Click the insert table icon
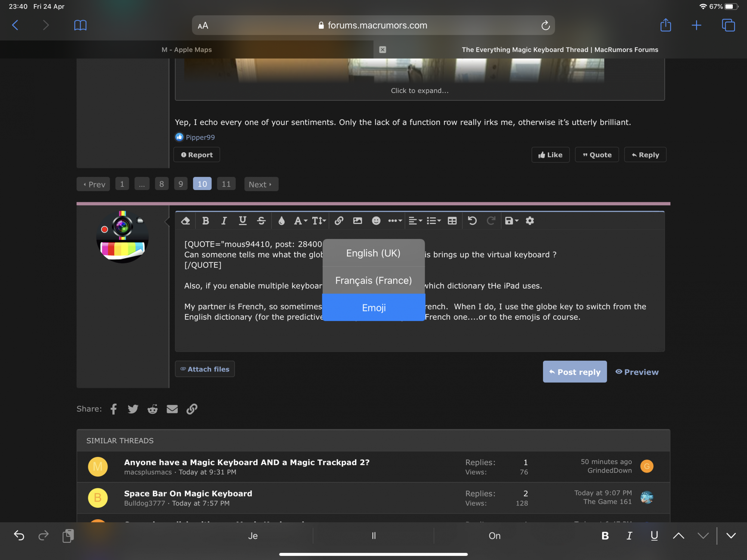The height and width of the screenshot is (560, 747). pos(452,221)
